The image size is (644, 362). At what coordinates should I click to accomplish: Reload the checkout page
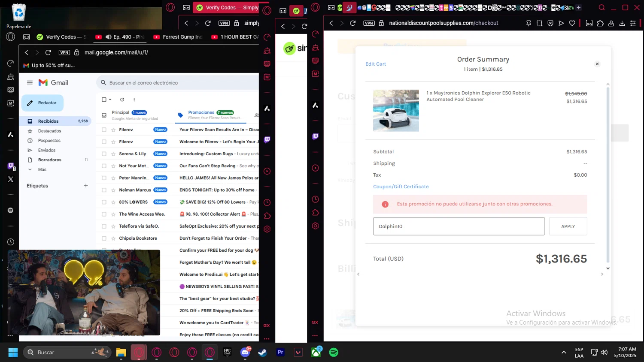pos(353,23)
